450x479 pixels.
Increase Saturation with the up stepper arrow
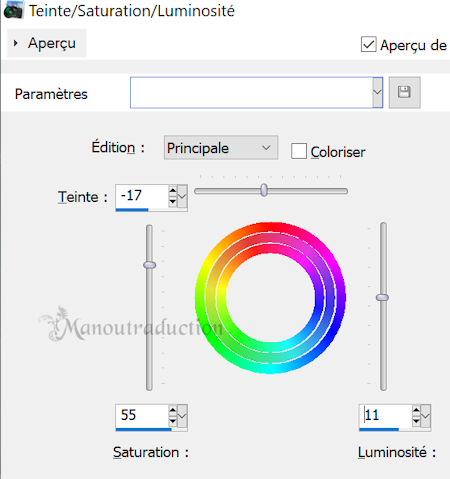pos(173,411)
